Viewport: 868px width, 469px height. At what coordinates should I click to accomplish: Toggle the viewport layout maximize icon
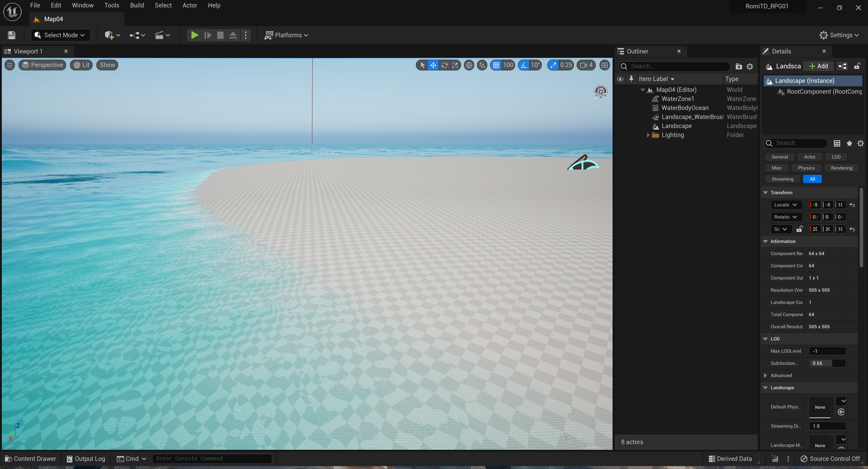604,65
